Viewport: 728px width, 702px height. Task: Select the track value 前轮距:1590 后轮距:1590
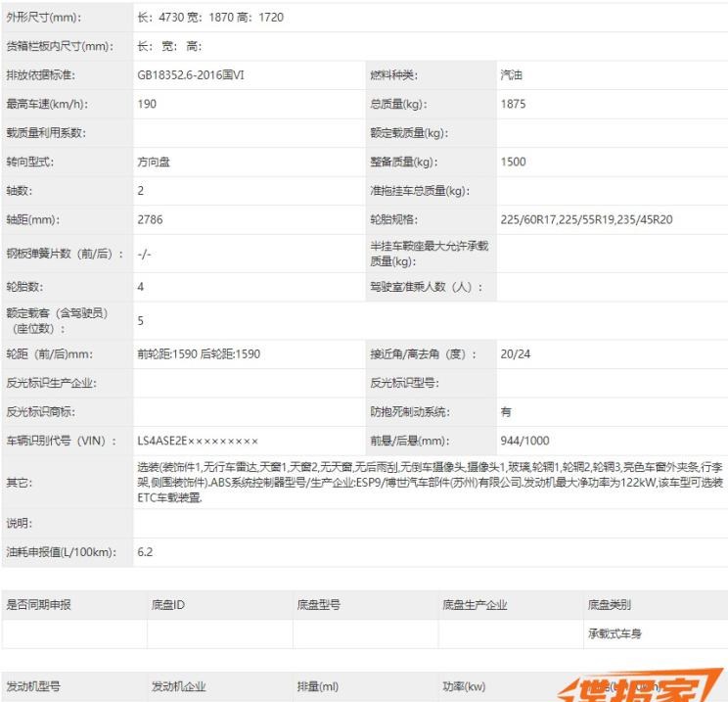199,354
